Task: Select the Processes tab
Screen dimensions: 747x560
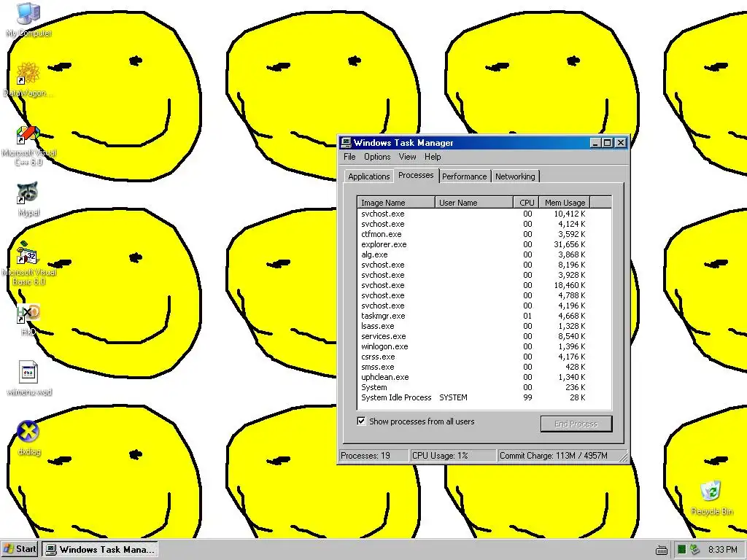Action: click(x=416, y=175)
